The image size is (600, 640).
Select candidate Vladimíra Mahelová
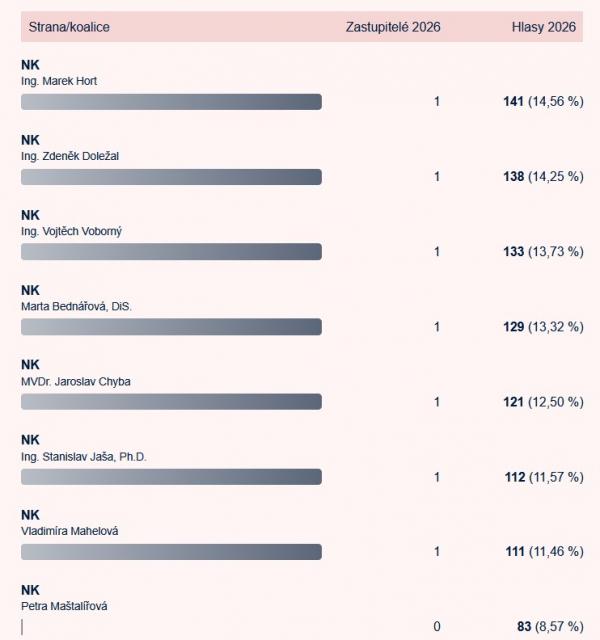[70, 531]
